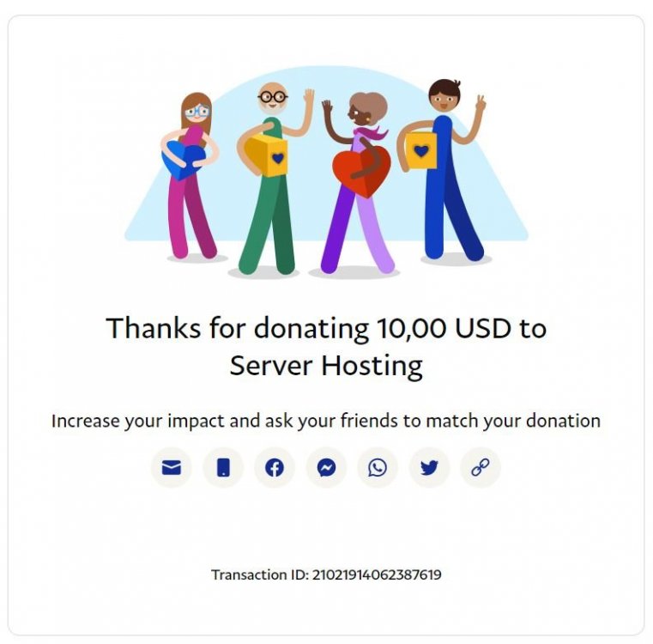Click the 'Server Hosting' recipient name
This screenshot has height=644, width=653.
326,366
